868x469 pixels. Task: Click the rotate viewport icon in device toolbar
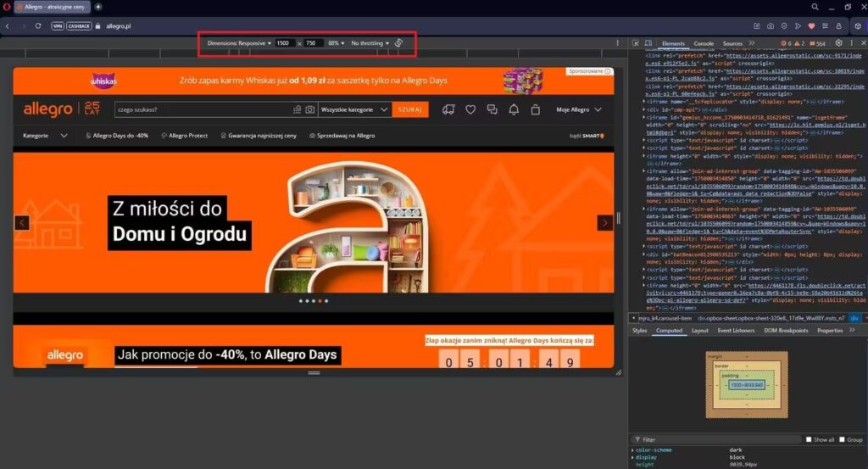(398, 42)
